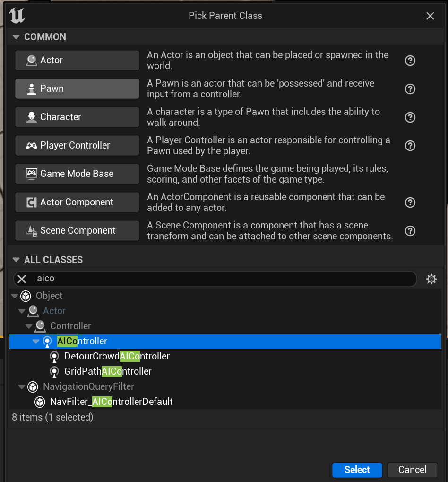This screenshot has height=482, width=448.
Task: Select DetourCrowdAIController in class tree
Action: click(x=117, y=356)
